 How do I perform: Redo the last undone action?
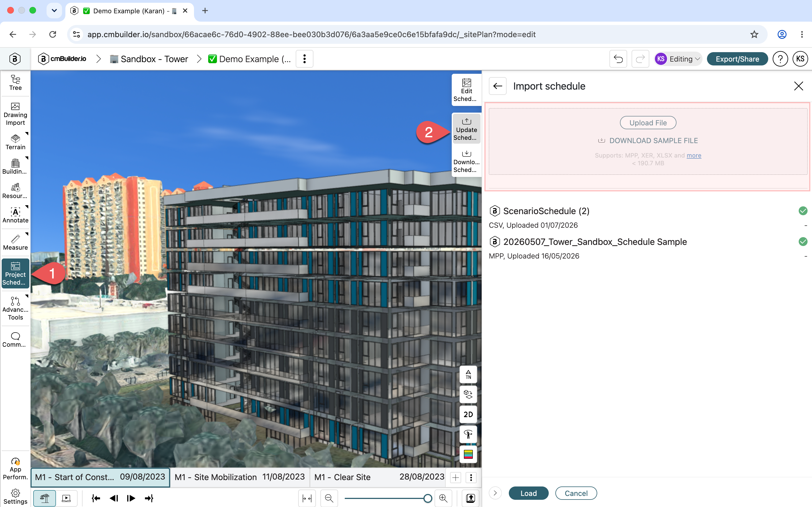point(640,59)
